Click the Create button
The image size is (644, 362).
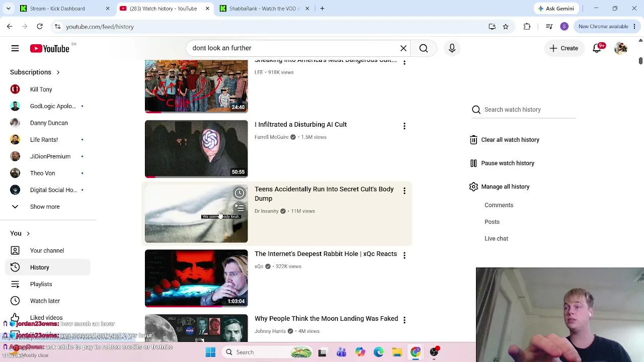coord(564,48)
